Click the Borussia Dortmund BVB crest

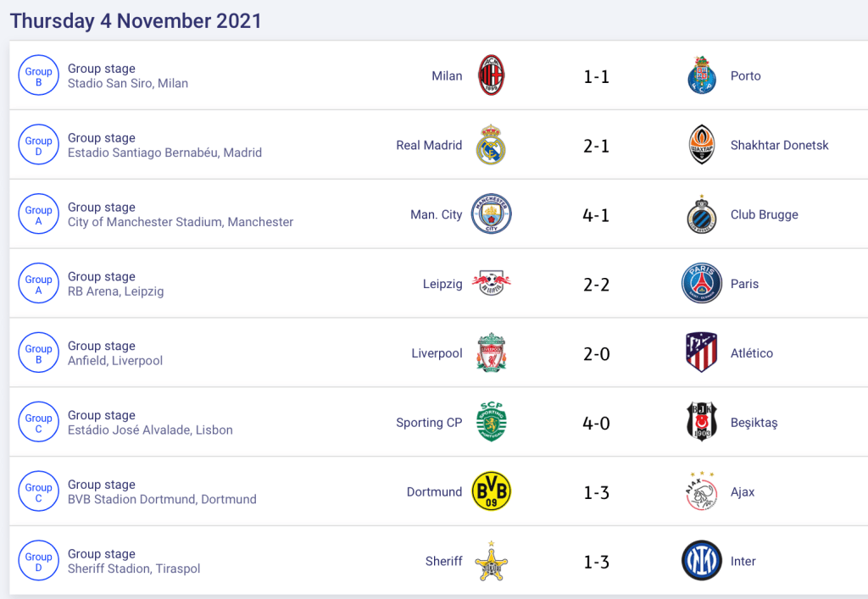click(x=492, y=492)
